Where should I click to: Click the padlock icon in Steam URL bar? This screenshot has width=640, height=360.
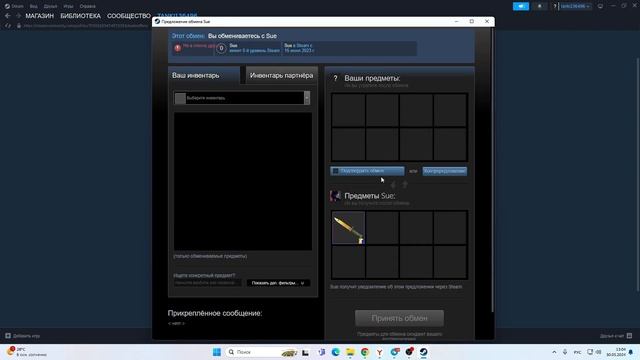19,25
